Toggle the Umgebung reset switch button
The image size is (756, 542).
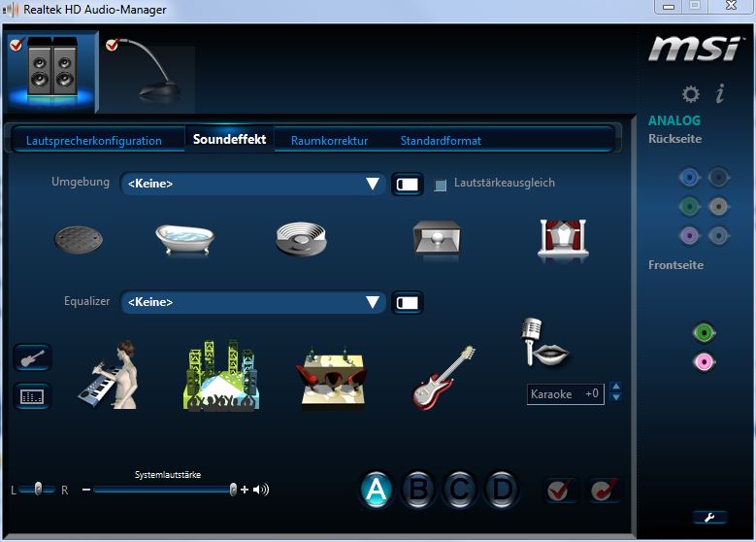[x=408, y=184]
